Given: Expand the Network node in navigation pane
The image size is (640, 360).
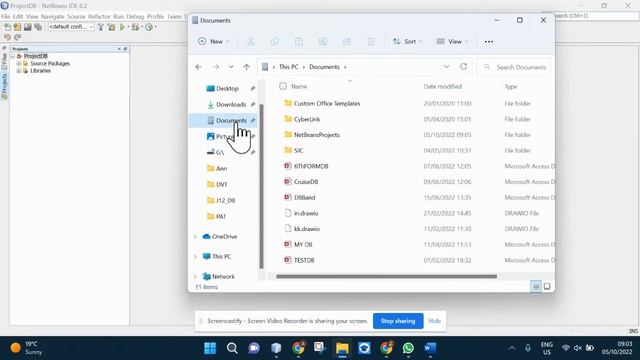Looking at the screenshot, I should click(x=196, y=277).
